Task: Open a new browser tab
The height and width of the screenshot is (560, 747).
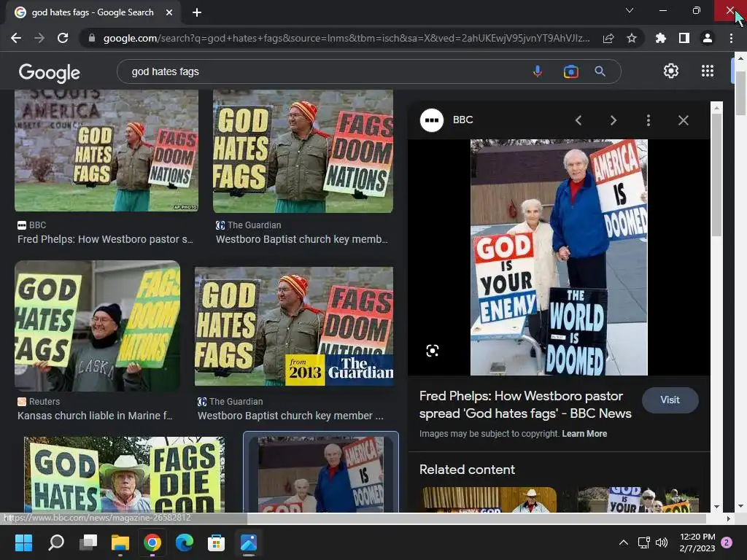Action: [x=197, y=12]
